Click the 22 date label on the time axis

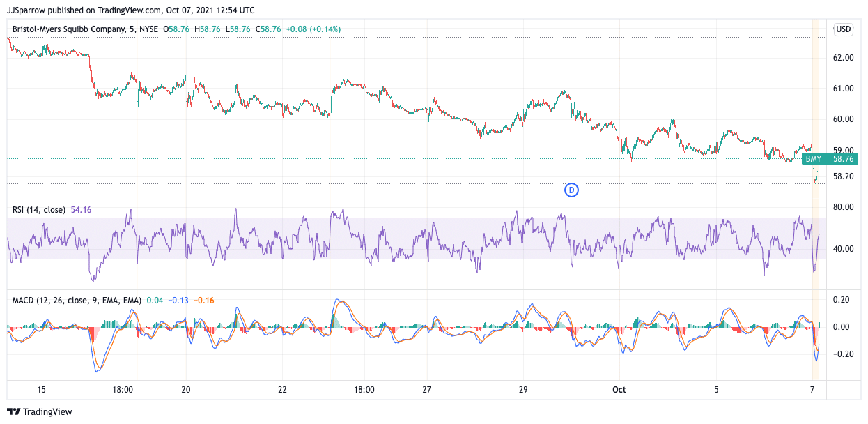pos(282,390)
